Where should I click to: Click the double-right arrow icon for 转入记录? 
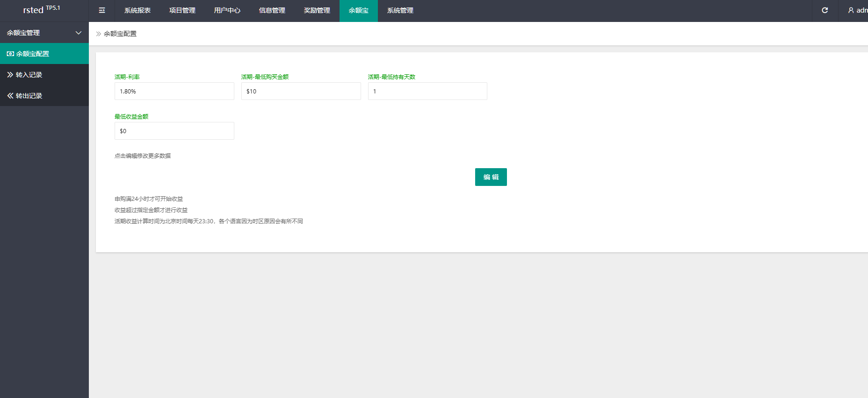tap(10, 75)
